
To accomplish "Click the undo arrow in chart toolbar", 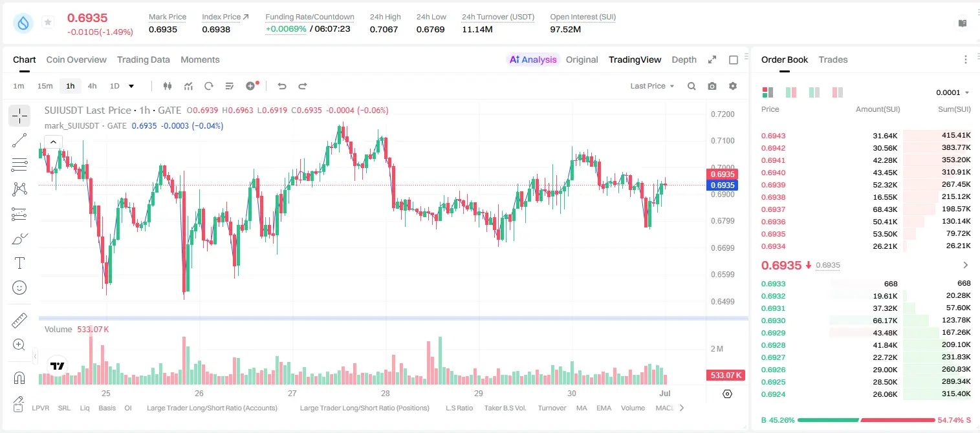I will [x=282, y=86].
